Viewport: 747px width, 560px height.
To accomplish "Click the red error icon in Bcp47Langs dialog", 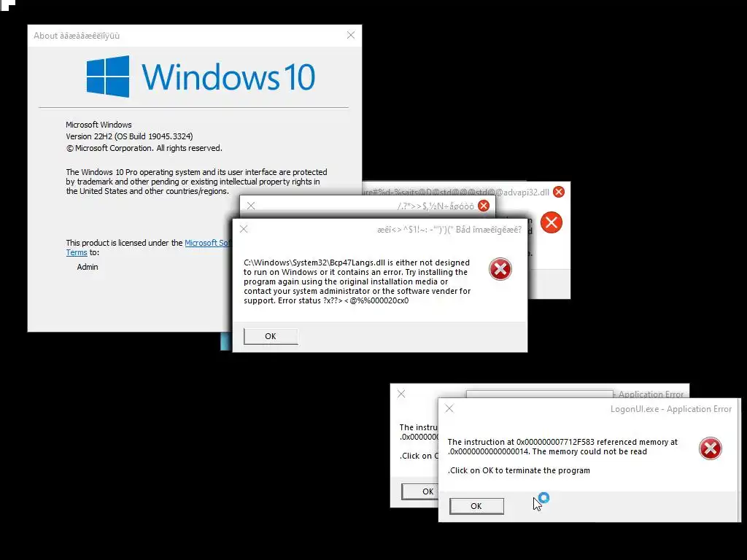I will 500,269.
